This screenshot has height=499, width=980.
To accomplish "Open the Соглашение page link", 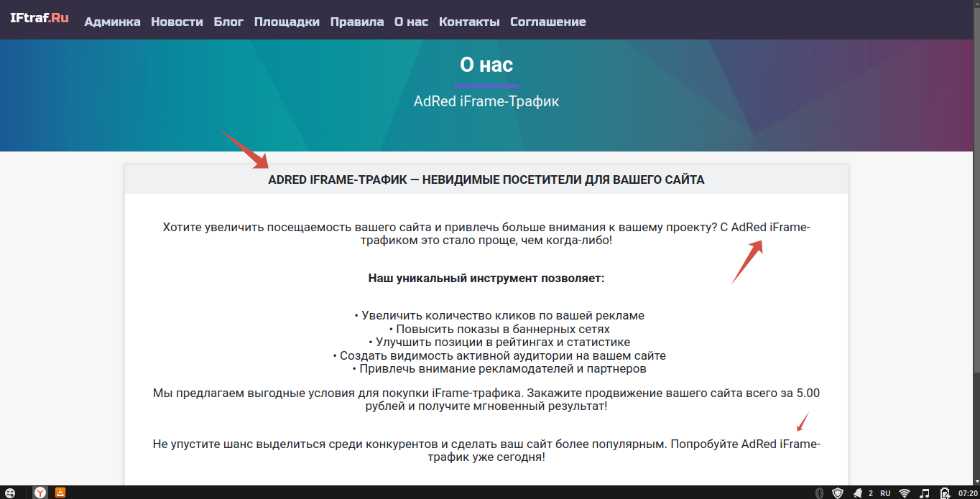I will pyautogui.click(x=547, y=22).
